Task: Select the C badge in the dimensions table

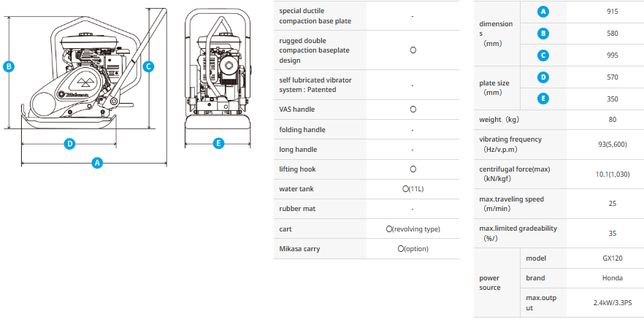Action: (543, 55)
